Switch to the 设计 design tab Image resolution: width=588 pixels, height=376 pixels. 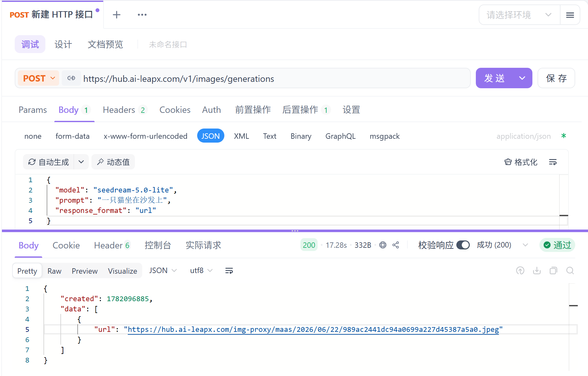click(x=63, y=44)
